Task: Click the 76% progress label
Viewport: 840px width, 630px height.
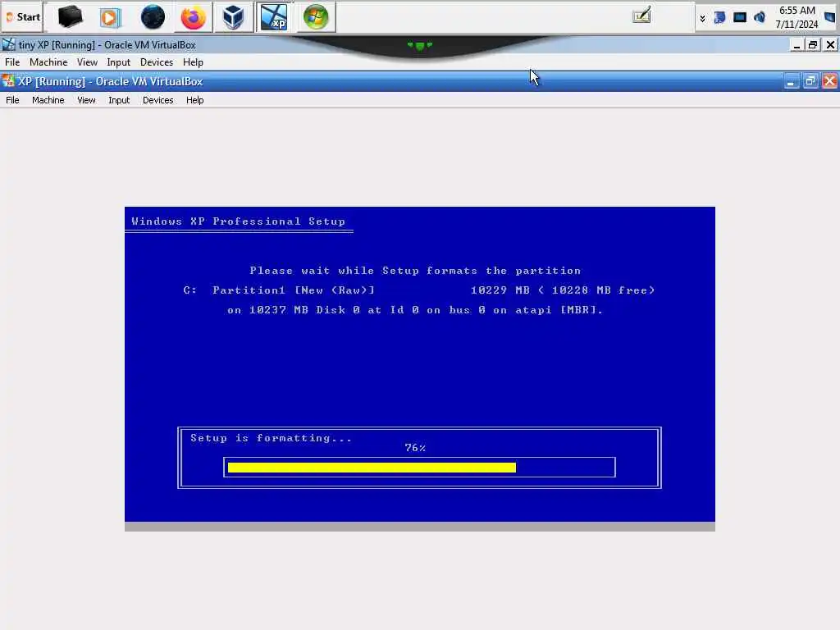Action: coord(415,447)
